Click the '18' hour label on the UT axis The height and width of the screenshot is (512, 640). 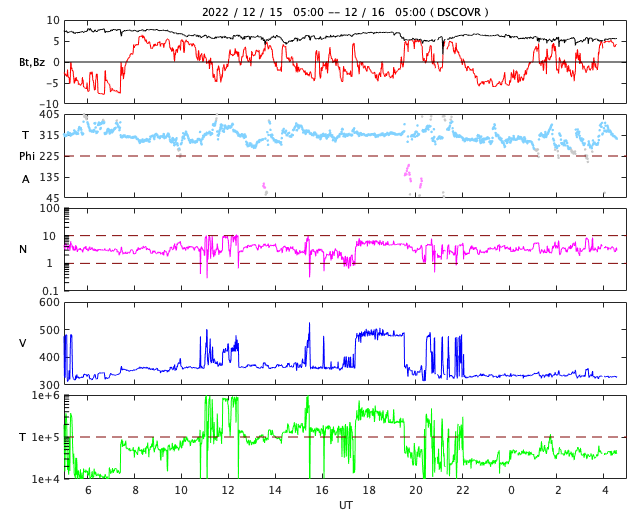[x=369, y=490]
